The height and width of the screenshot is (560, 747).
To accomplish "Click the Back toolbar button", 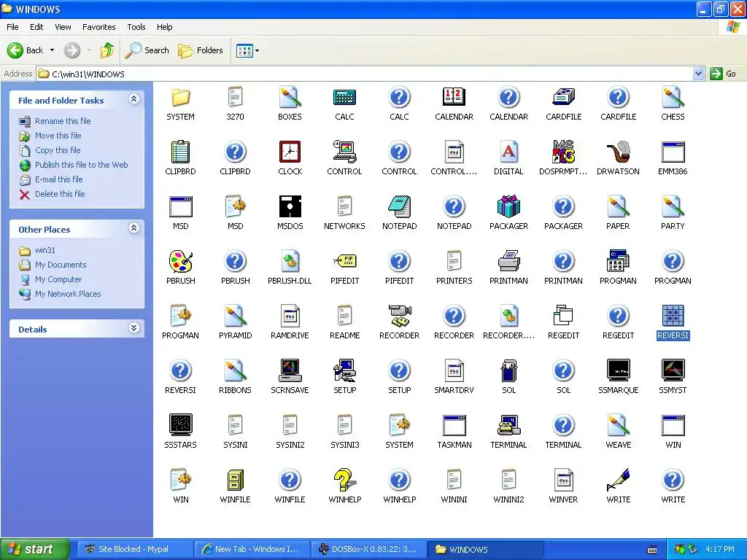I will (x=26, y=50).
